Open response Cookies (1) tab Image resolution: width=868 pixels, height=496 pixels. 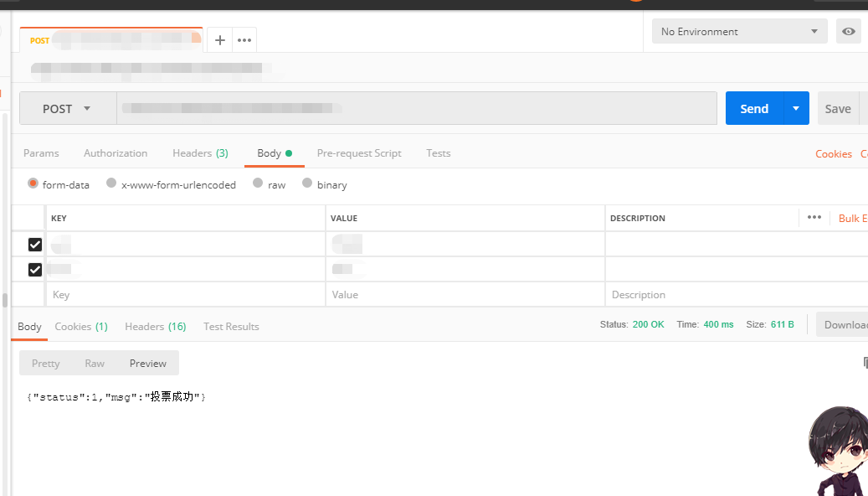pyautogui.click(x=81, y=327)
